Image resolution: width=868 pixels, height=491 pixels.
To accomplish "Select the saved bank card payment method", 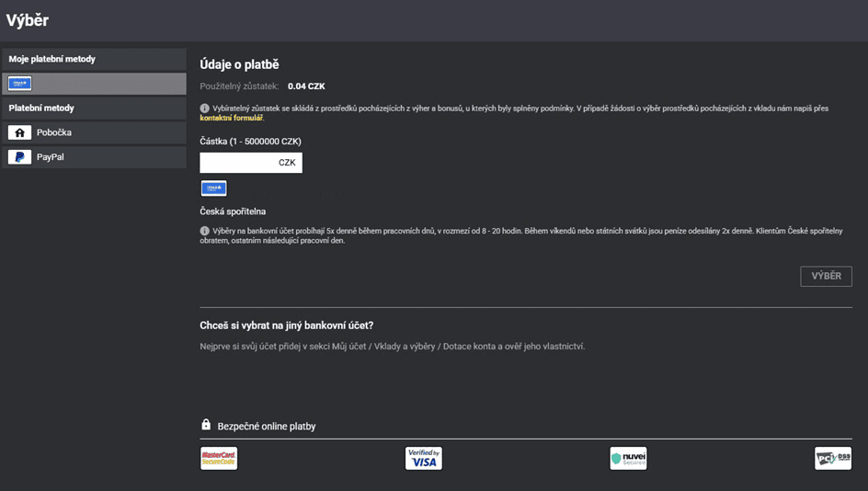I will (x=94, y=84).
